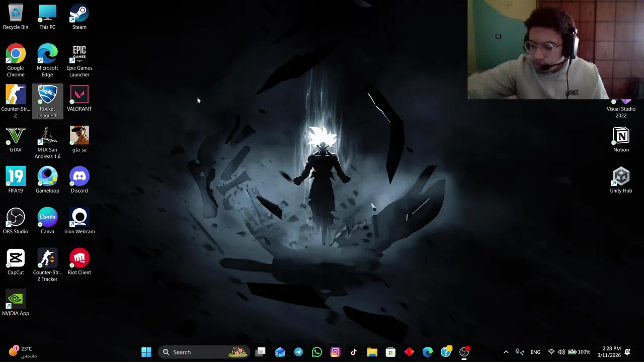Image resolution: width=644 pixels, height=362 pixels.
Task: Open the question-mark help app on taskbar
Action: tap(446, 352)
